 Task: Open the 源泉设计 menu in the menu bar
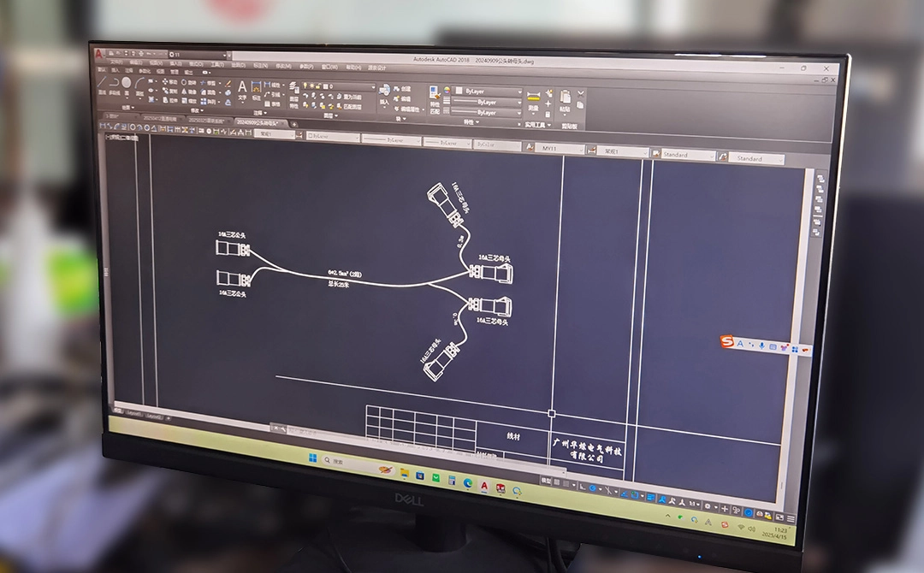click(377, 68)
